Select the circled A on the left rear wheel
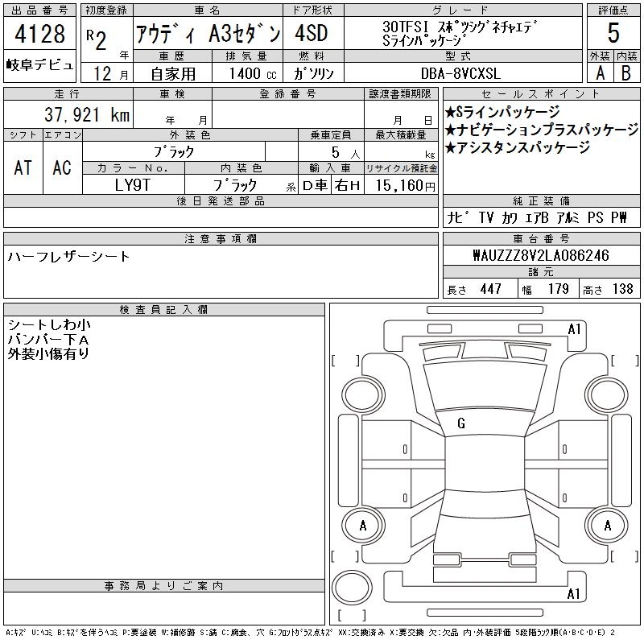This screenshot has width=644, height=644. (x=362, y=526)
